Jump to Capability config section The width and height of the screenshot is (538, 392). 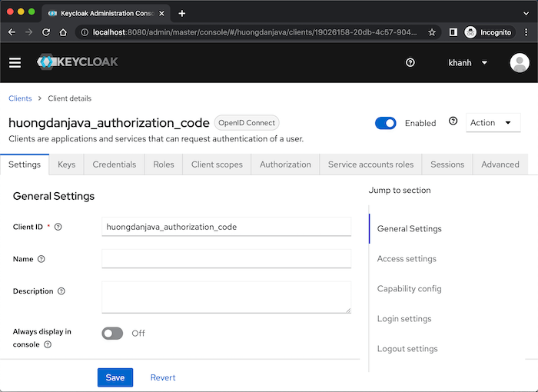(410, 289)
